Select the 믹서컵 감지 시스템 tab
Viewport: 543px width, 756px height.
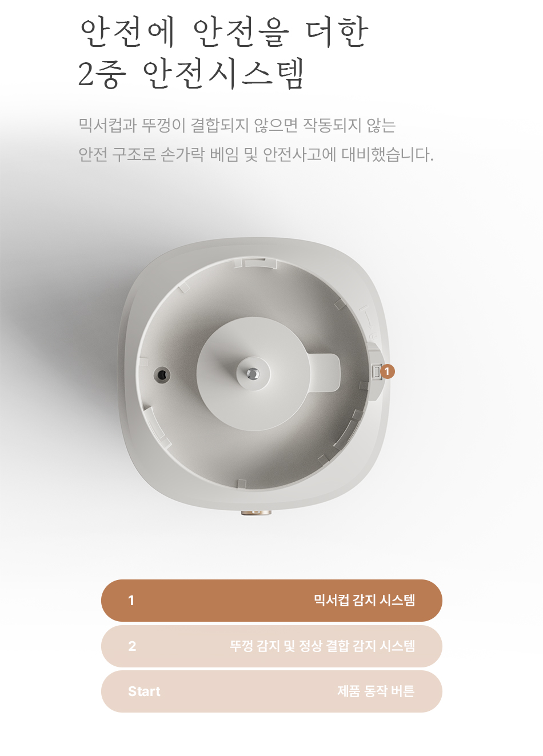point(271,601)
